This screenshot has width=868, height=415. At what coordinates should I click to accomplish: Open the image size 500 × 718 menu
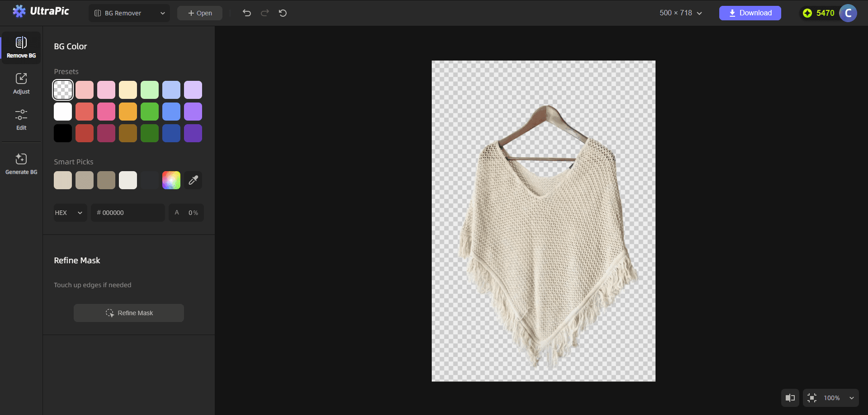click(x=680, y=13)
